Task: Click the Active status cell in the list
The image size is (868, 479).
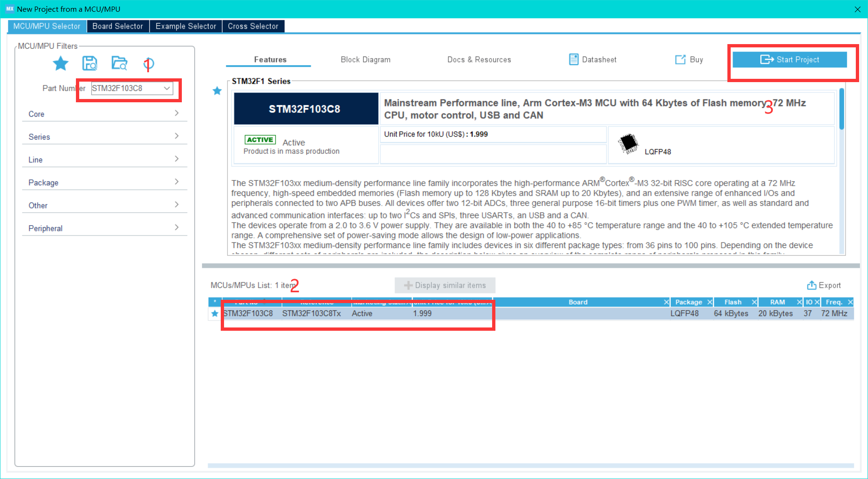Action: coord(362,313)
